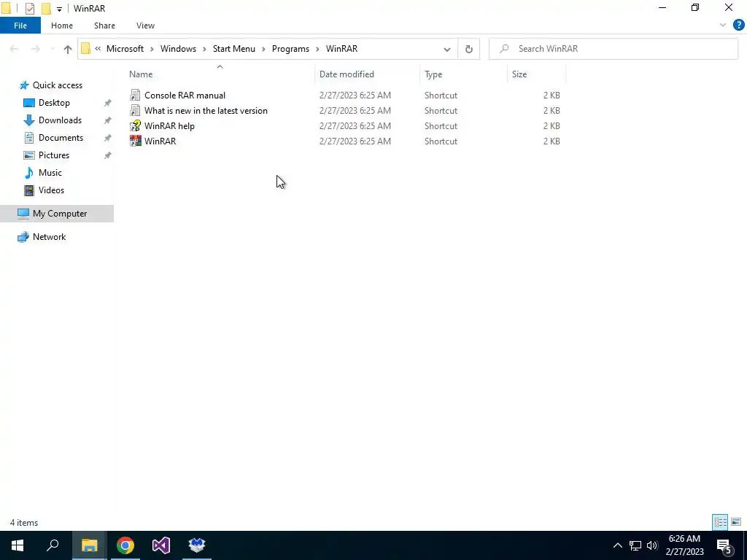
Task: Click the Quick access star icon
Action: pyautogui.click(x=24, y=85)
